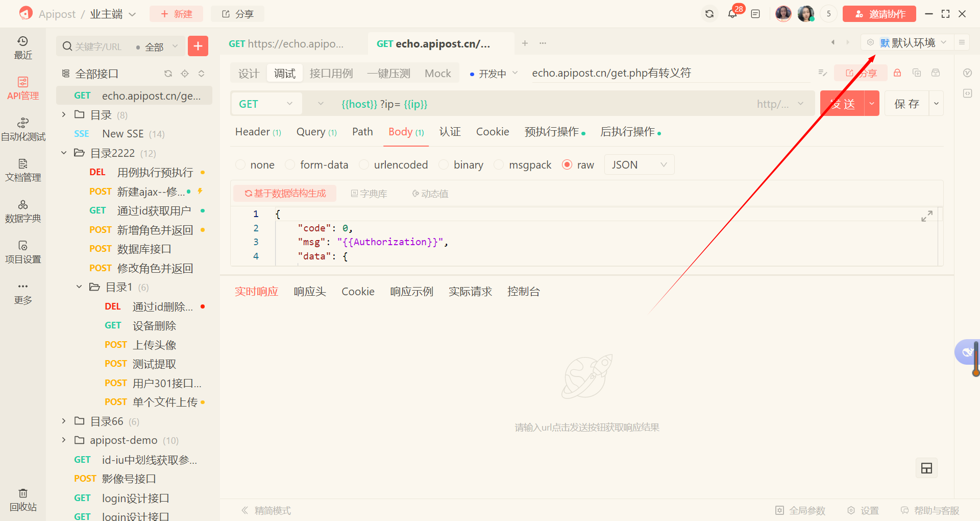Click the request URL input field
980x521 pixels.
pos(541,104)
